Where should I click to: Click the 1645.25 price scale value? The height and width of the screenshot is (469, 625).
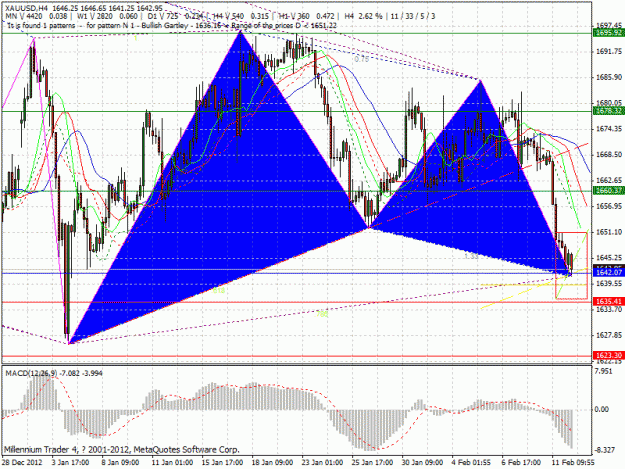click(x=609, y=258)
